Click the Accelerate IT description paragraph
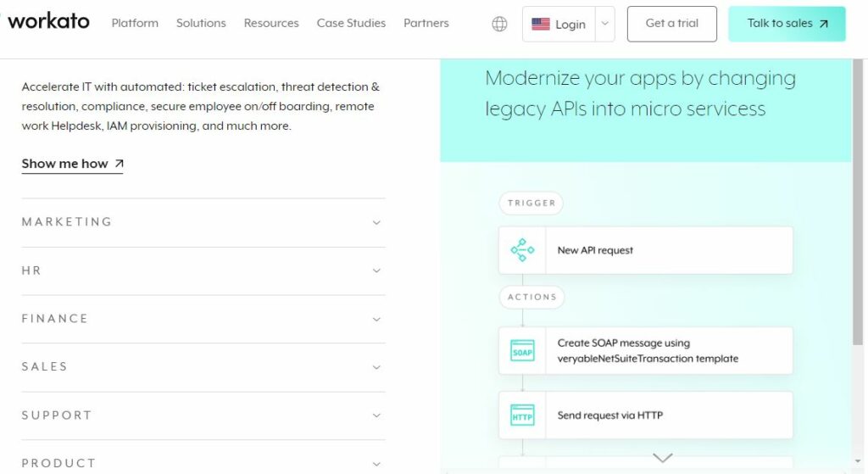The height and width of the screenshot is (474, 868). tap(200, 106)
